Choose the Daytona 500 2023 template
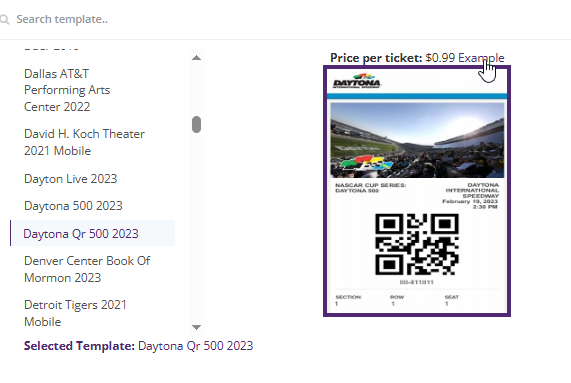This screenshot has height=383, width=571. click(73, 206)
